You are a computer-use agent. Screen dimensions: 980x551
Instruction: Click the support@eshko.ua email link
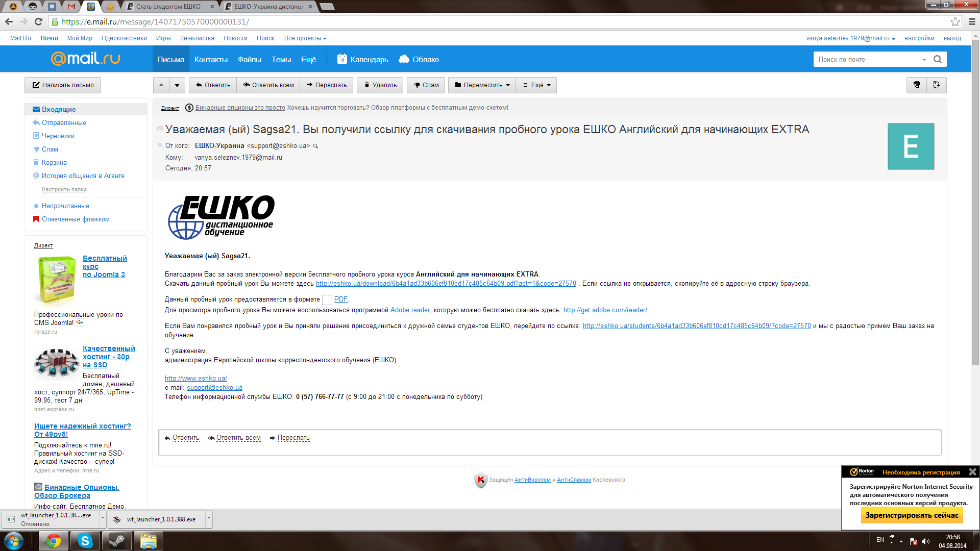(x=214, y=388)
